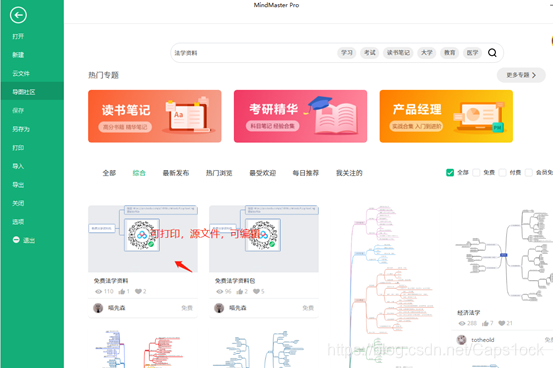The image size is (553, 368).
Task: Select 打印 in the sidebar menu
Action: coord(18,147)
